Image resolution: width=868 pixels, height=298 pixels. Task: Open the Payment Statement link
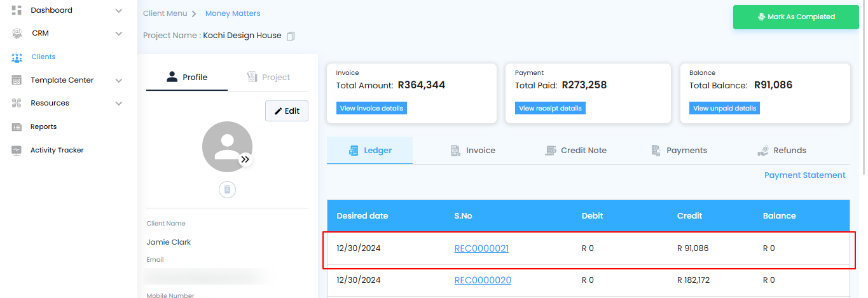point(804,175)
